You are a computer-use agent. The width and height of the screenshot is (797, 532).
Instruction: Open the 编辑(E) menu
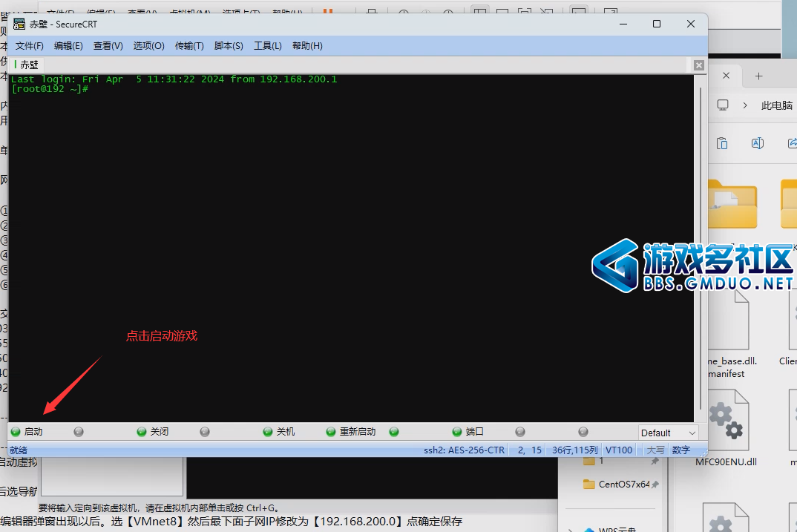tap(68, 46)
